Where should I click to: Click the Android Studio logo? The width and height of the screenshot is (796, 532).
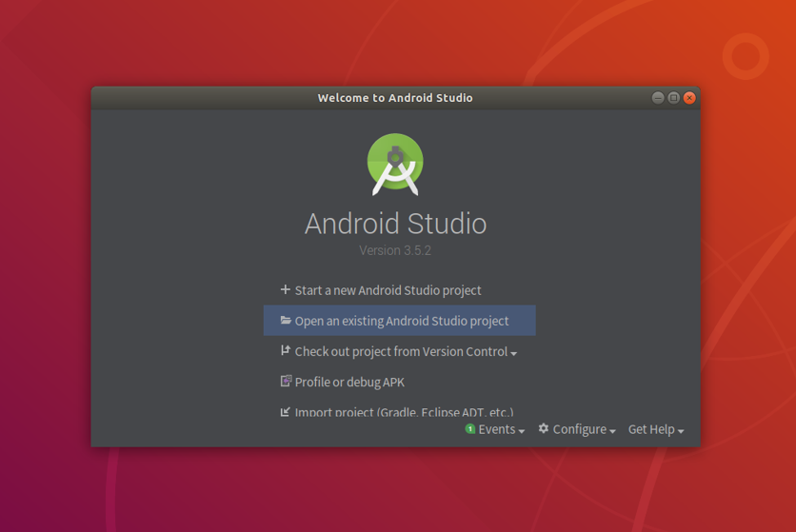tap(395, 165)
